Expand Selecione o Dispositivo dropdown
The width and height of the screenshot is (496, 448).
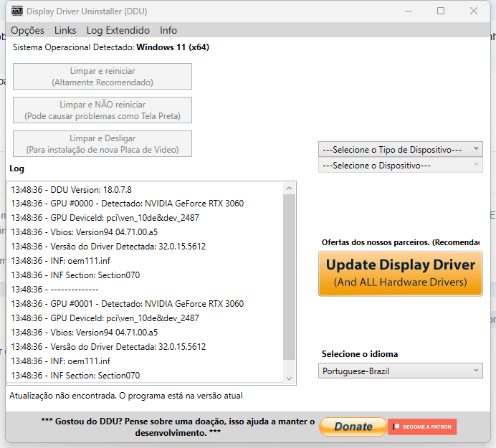coord(401,165)
